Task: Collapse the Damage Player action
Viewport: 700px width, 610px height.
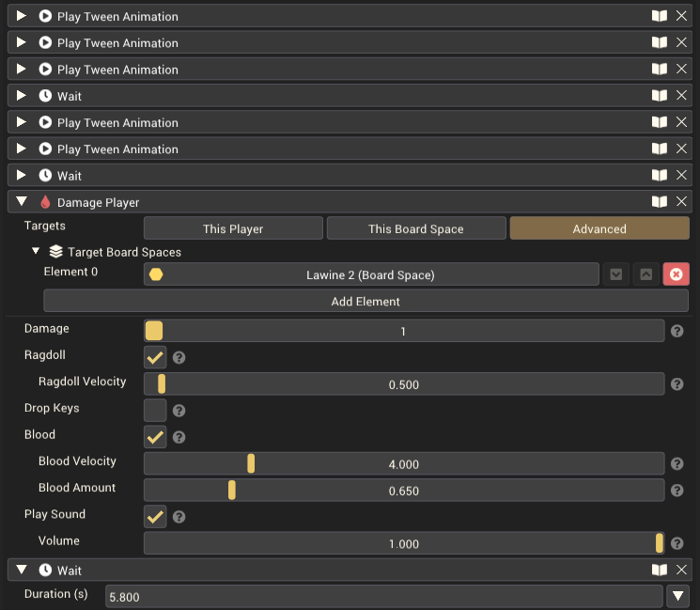Action: pyautogui.click(x=22, y=201)
